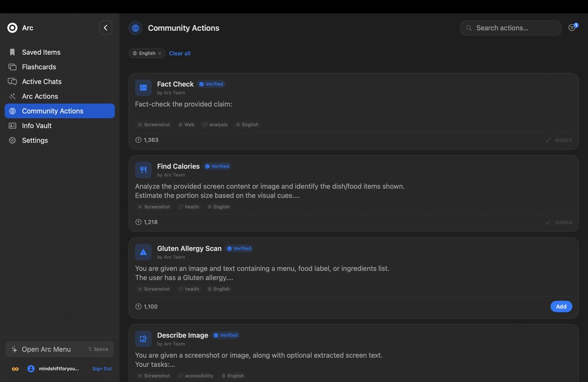Click the Describe Image action icon
This screenshot has height=382, width=588.
pos(144,339)
